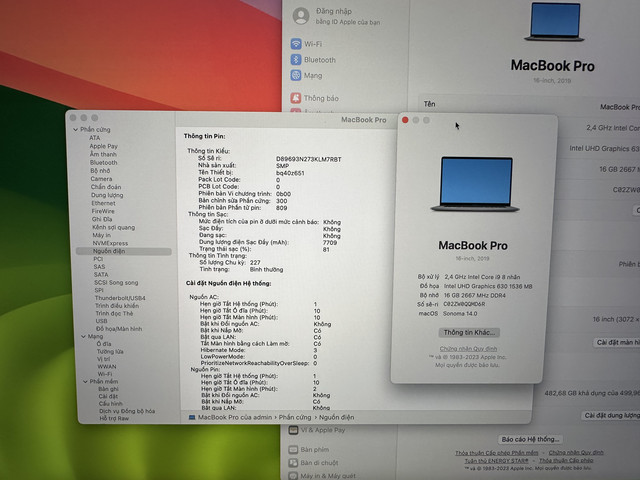The height and width of the screenshot is (480, 640).
Task: Select Dung lượng in hardware list
Action: tap(107, 195)
